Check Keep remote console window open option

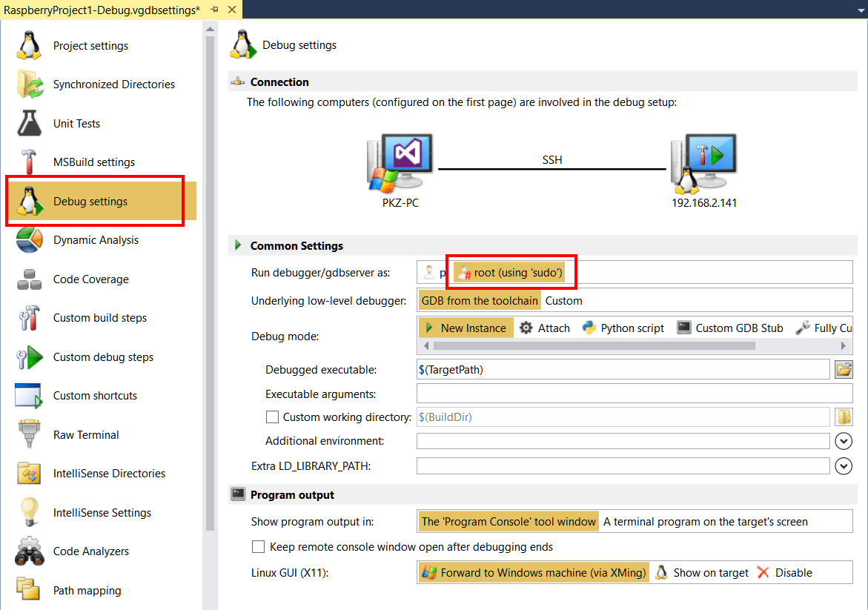tap(258, 547)
